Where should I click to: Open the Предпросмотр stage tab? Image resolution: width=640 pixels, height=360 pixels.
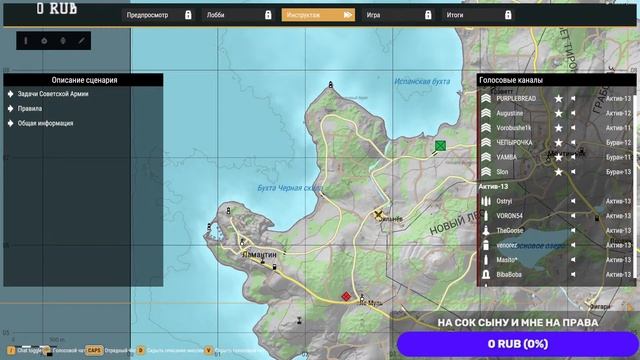coord(158,15)
